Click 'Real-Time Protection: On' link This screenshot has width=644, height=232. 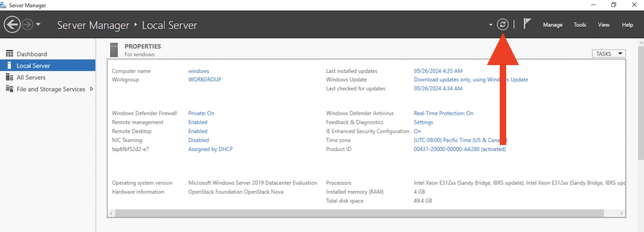coord(443,113)
